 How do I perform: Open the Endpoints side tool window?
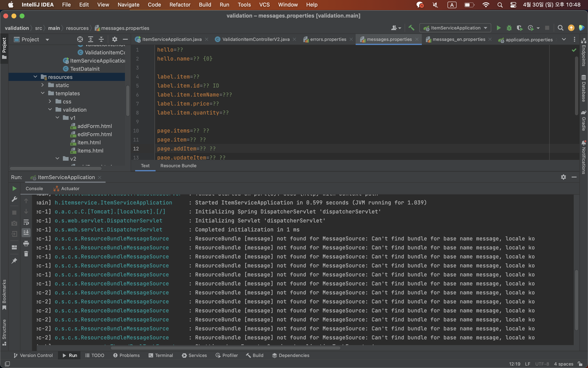(584, 52)
